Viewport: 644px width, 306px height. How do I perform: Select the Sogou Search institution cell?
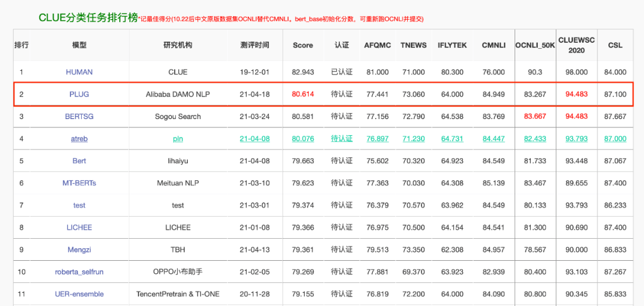point(178,116)
